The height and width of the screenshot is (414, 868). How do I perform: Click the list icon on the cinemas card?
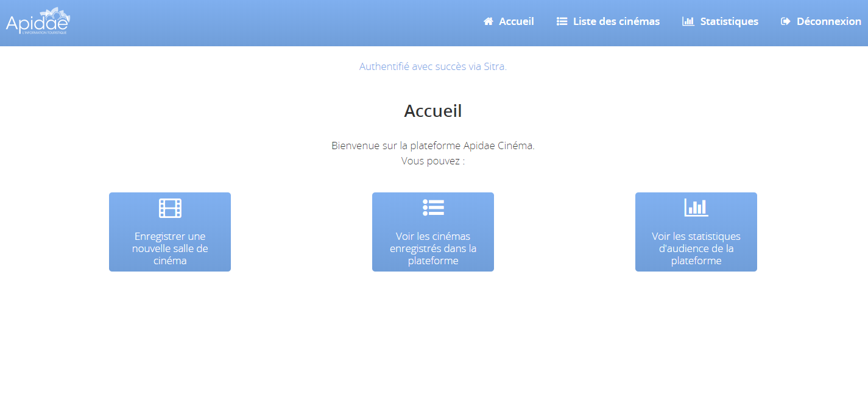(x=433, y=208)
